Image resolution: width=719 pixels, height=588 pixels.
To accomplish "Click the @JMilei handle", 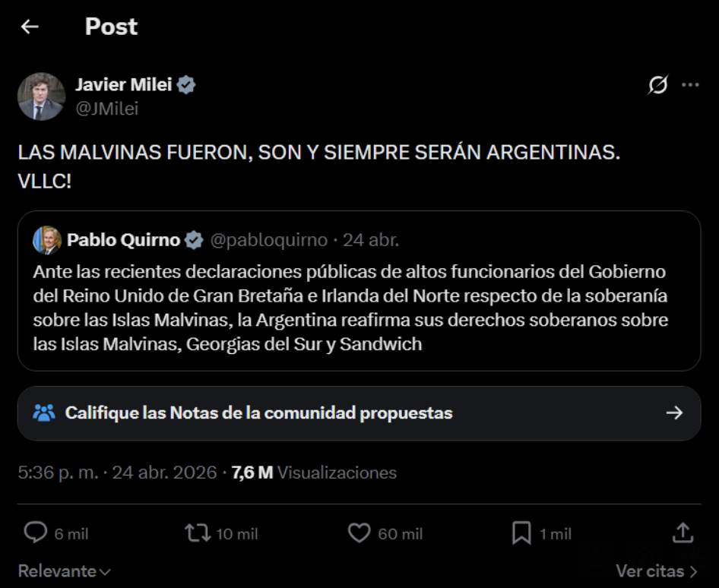I will [x=107, y=109].
